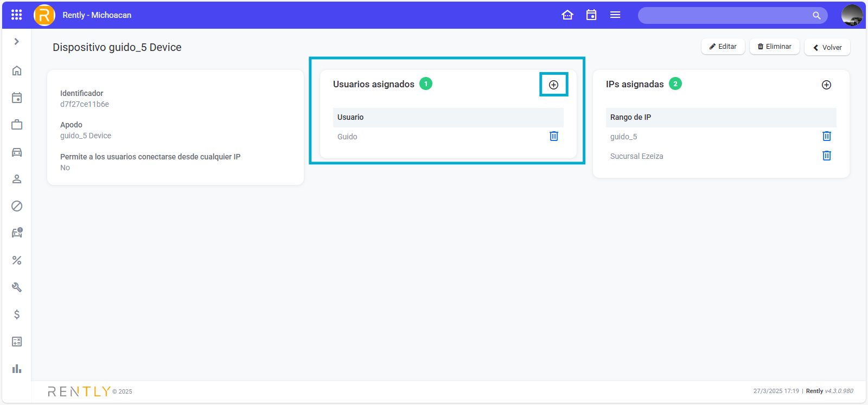Open the car icon in sidebar
The image size is (868, 405).
point(17,152)
